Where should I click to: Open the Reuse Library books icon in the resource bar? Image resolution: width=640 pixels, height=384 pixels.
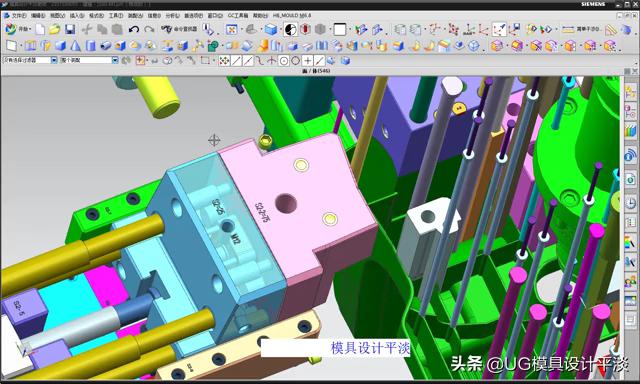point(630,131)
